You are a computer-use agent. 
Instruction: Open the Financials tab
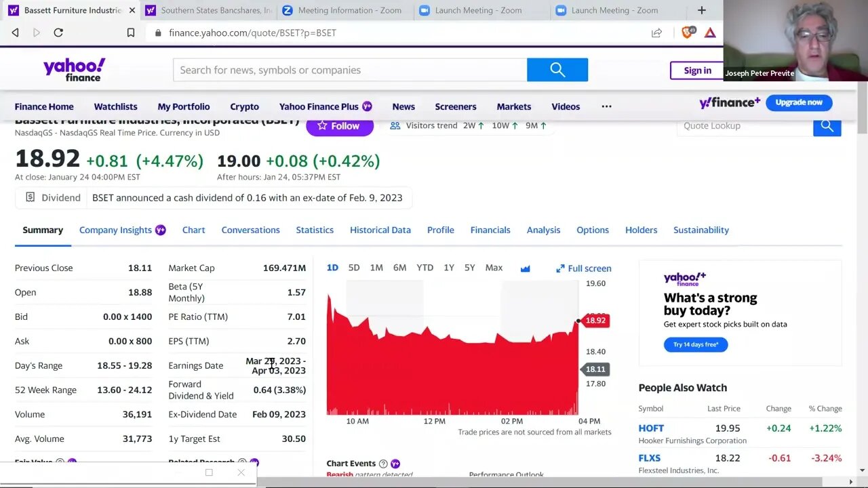490,230
